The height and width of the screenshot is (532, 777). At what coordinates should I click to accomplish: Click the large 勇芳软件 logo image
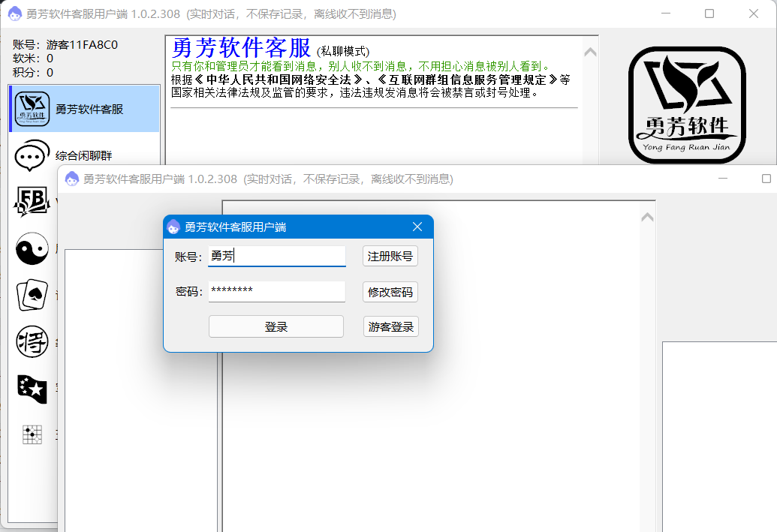[686, 104]
